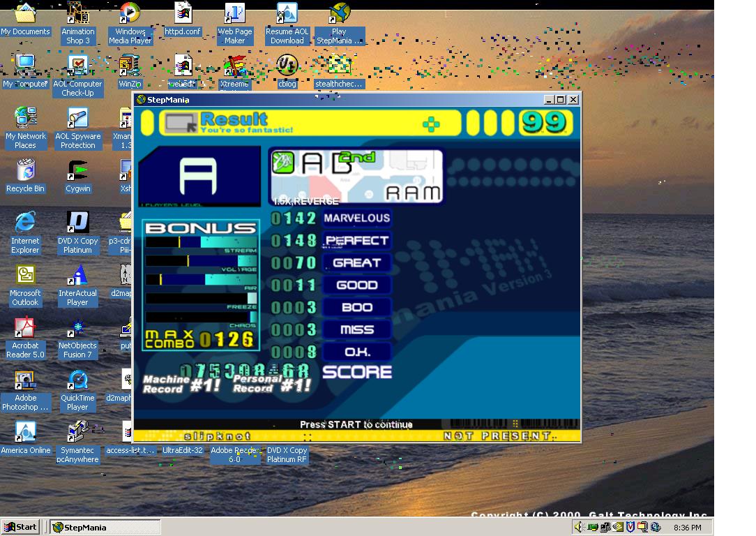Open the Recycle Bin
This screenshot has width=756, height=536.
coord(25,176)
